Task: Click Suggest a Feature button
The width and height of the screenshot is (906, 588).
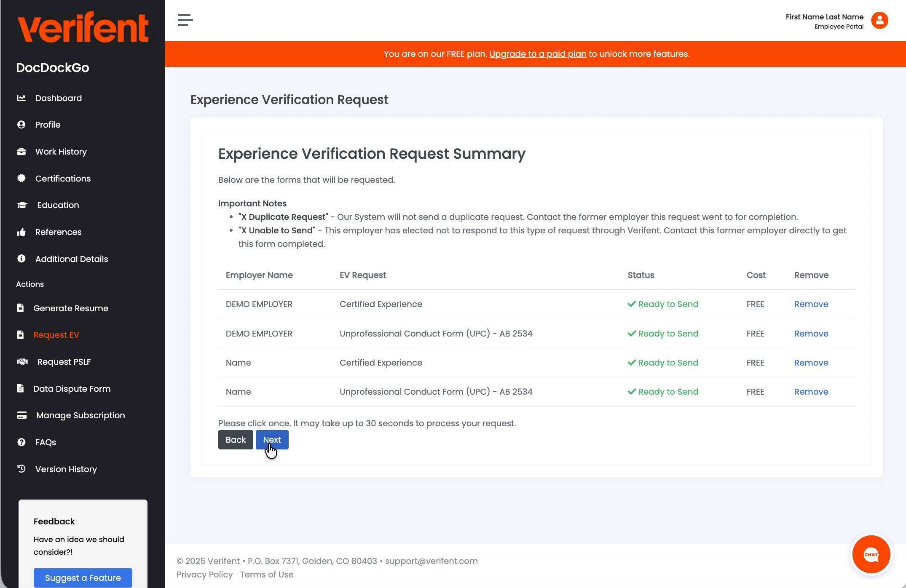Action: [x=83, y=578]
